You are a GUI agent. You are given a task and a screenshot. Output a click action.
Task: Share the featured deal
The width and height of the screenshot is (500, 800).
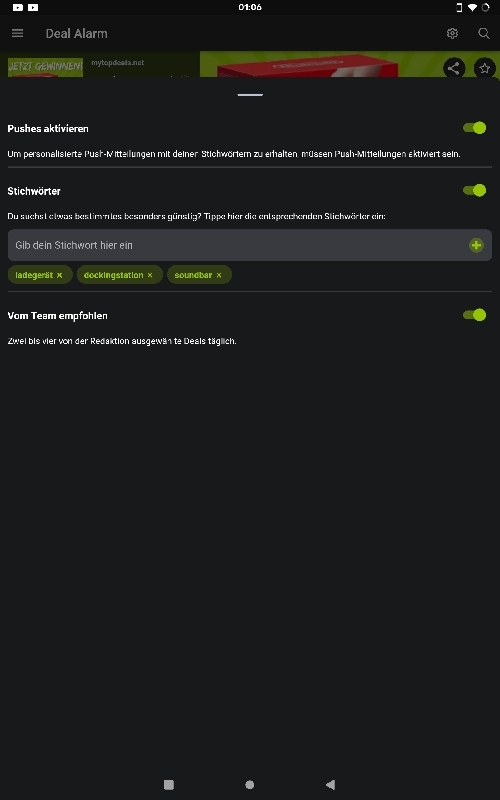454,68
